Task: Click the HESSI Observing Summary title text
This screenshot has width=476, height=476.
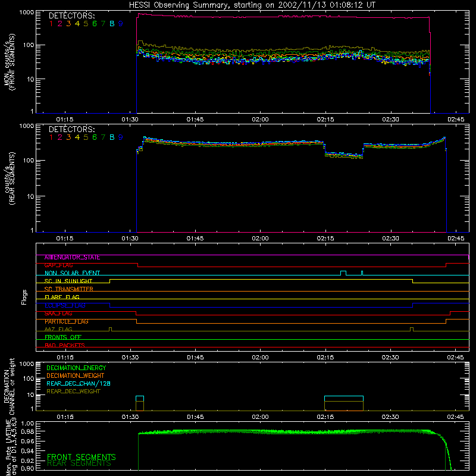Action: click(x=252, y=5)
